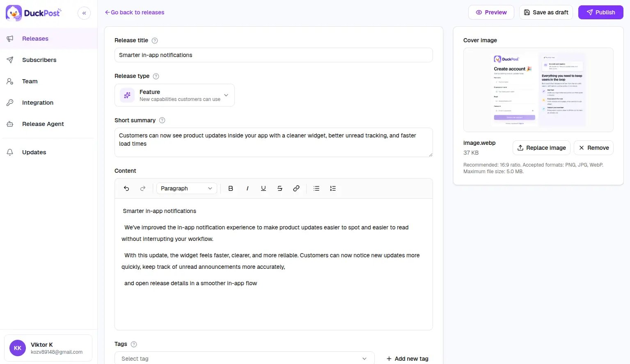The height and width of the screenshot is (364, 630).
Task: Show the Release title help tooltip
Action: pyautogui.click(x=155, y=41)
